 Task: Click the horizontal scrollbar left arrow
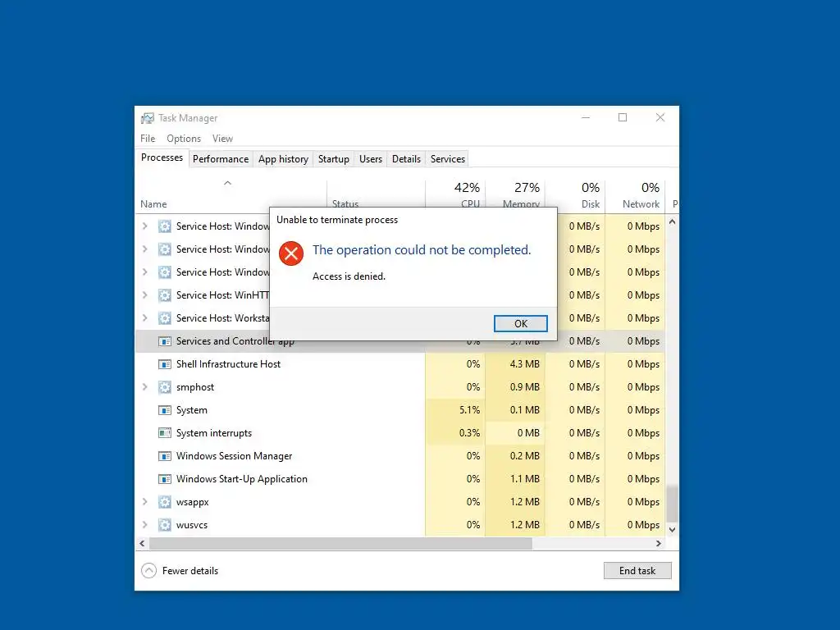[142, 543]
